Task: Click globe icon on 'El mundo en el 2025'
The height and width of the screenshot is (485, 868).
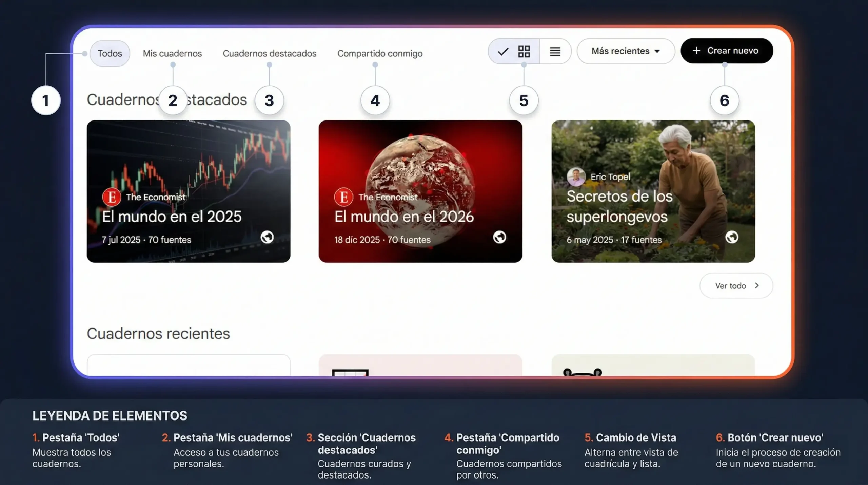Action: [267, 237]
